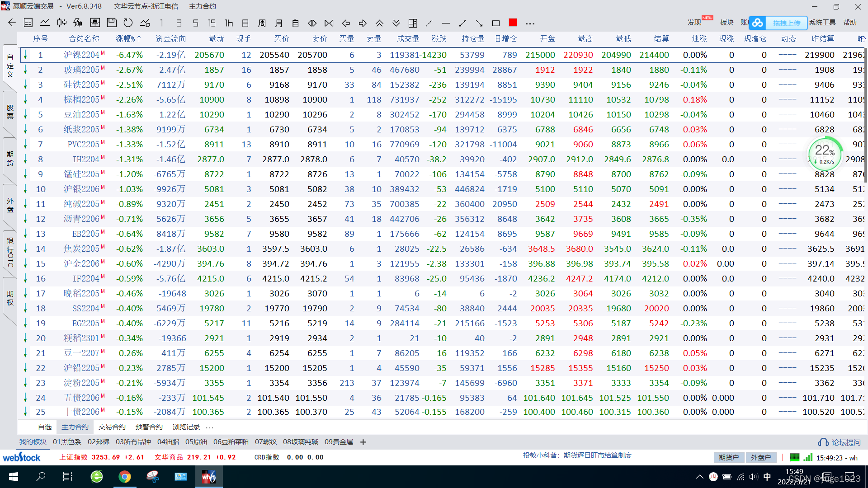Viewport: 868px width, 488px height.
Task: Select the weekly (周) period button
Action: click(262, 23)
